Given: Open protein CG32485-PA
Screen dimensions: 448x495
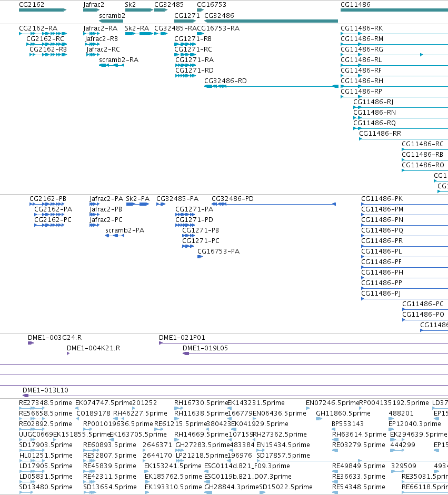Looking at the screenshot, I should [x=177, y=198].
